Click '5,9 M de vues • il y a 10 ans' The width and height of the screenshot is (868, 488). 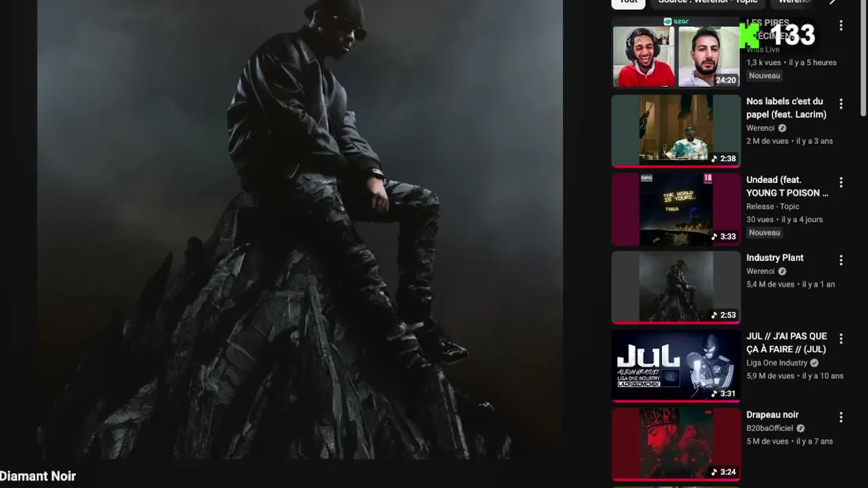click(795, 376)
